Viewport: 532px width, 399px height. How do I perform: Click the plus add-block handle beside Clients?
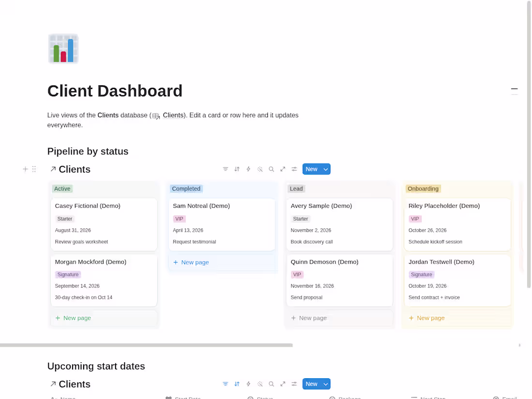[x=25, y=169]
